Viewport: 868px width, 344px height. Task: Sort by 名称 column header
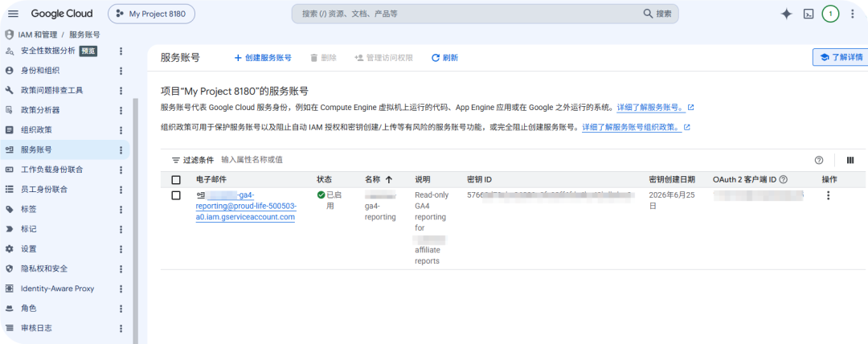[x=379, y=179]
